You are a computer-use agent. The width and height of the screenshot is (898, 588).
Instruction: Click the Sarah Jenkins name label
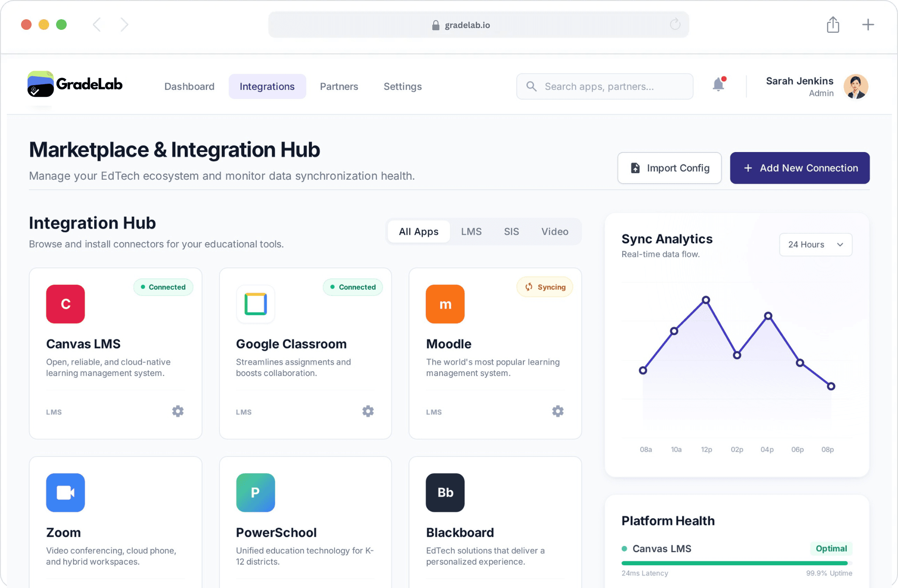(799, 81)
